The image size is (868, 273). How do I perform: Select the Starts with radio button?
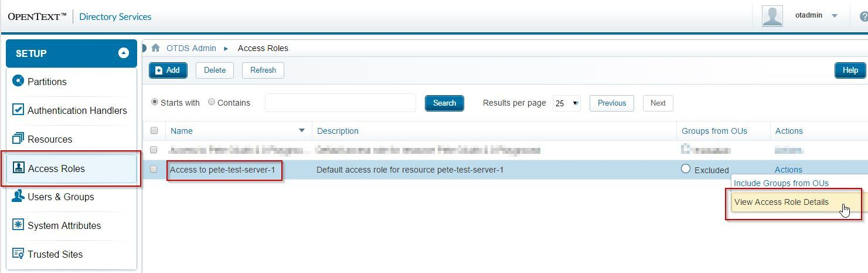click(155, 102)
